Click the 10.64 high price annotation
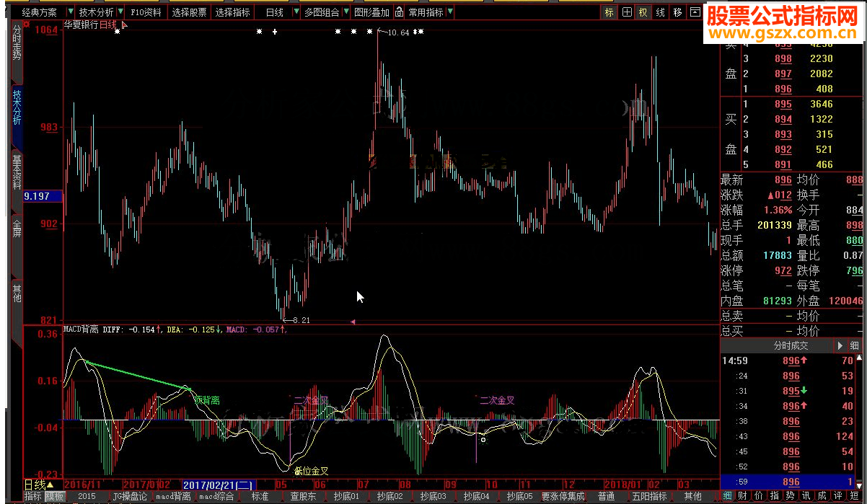Image resolution: width=867 pixels, height=504 pixels. point(398,32)
